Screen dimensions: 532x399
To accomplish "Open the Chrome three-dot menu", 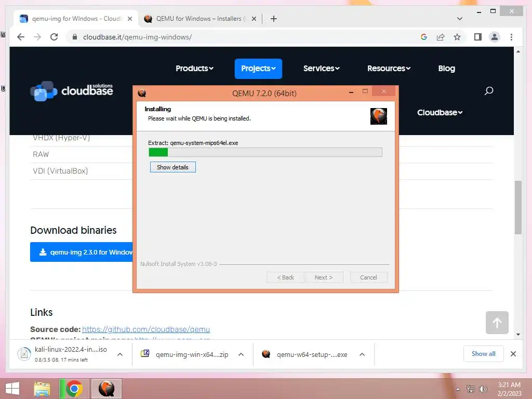I will (x=511, y=37).
